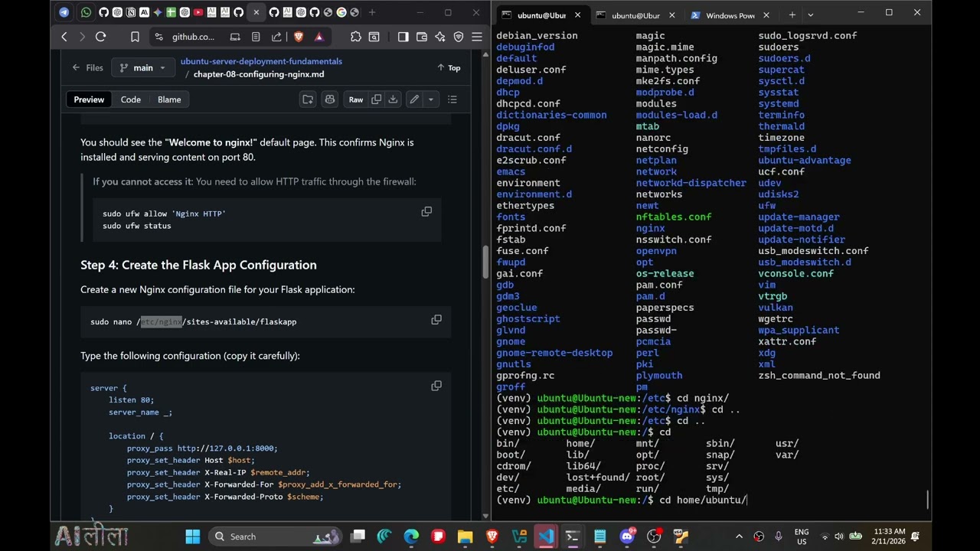980x551 pixels.
Task: Toggle microphone icon in system tray
Action: pos(779,536)
